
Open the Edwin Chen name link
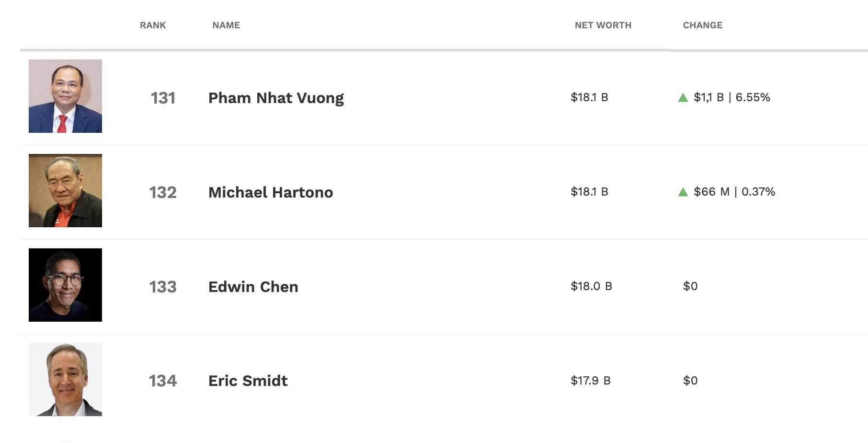(x=253, y=287)
